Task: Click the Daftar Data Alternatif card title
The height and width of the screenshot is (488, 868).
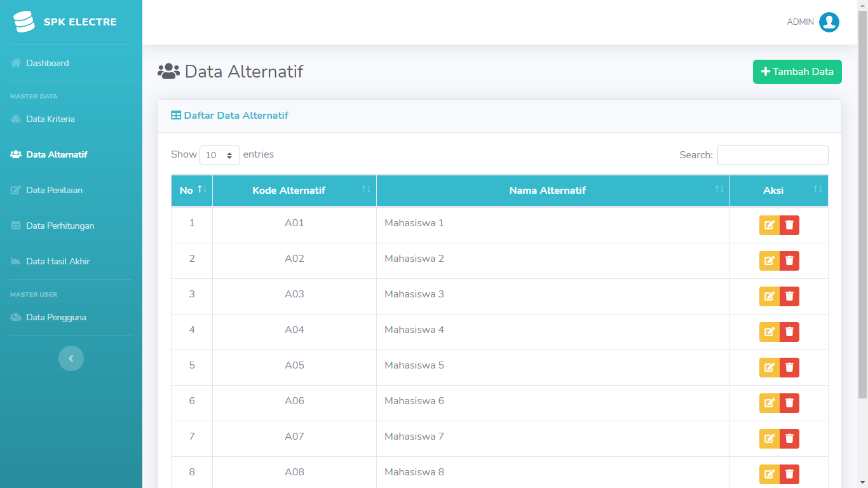Action: pos(230,116)
